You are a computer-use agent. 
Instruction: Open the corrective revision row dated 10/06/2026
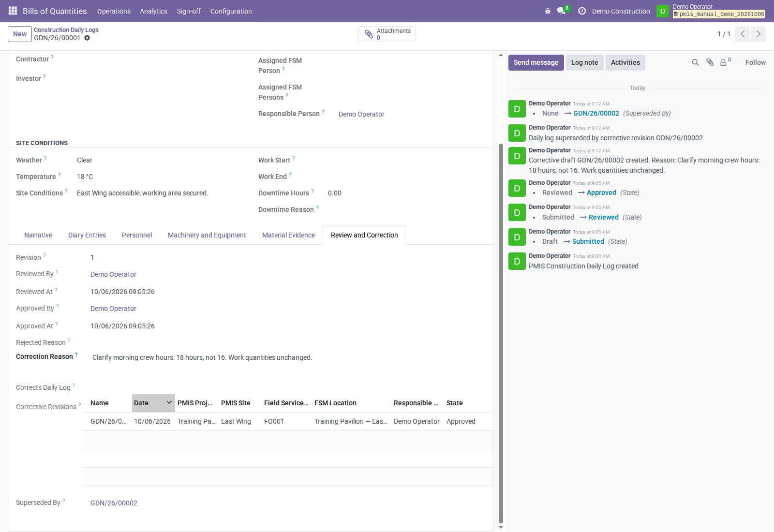(288, 421)
